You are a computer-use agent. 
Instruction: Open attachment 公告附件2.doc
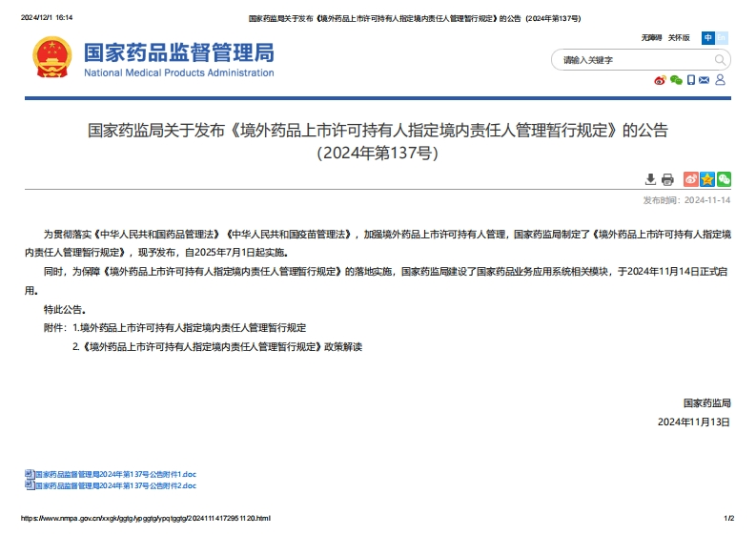(114, 485)
